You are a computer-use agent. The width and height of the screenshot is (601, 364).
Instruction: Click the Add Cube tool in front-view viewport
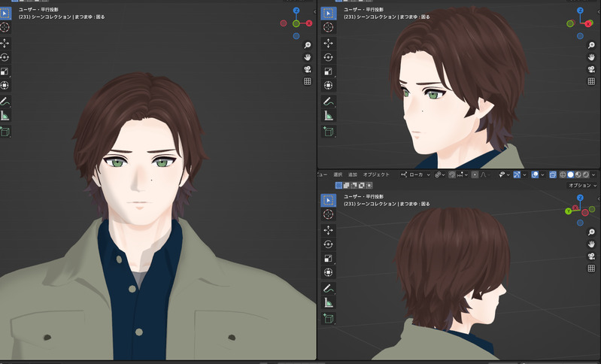tap(5, 132)
